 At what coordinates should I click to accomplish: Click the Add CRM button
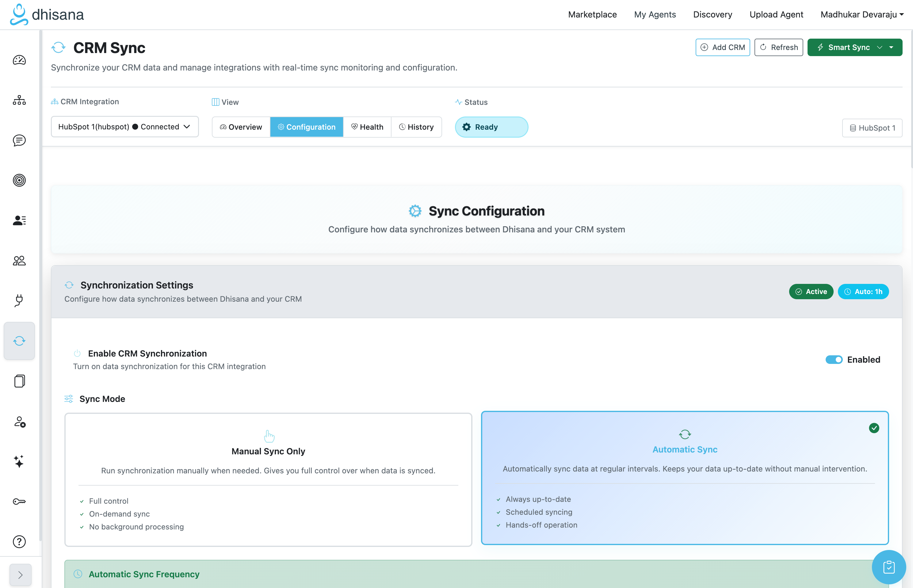coord(722,47)
